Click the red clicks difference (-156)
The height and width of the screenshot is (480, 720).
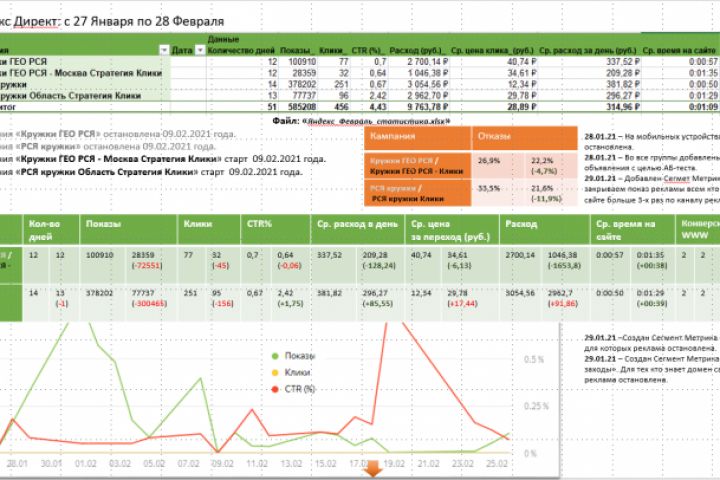[x=222, y=304]
